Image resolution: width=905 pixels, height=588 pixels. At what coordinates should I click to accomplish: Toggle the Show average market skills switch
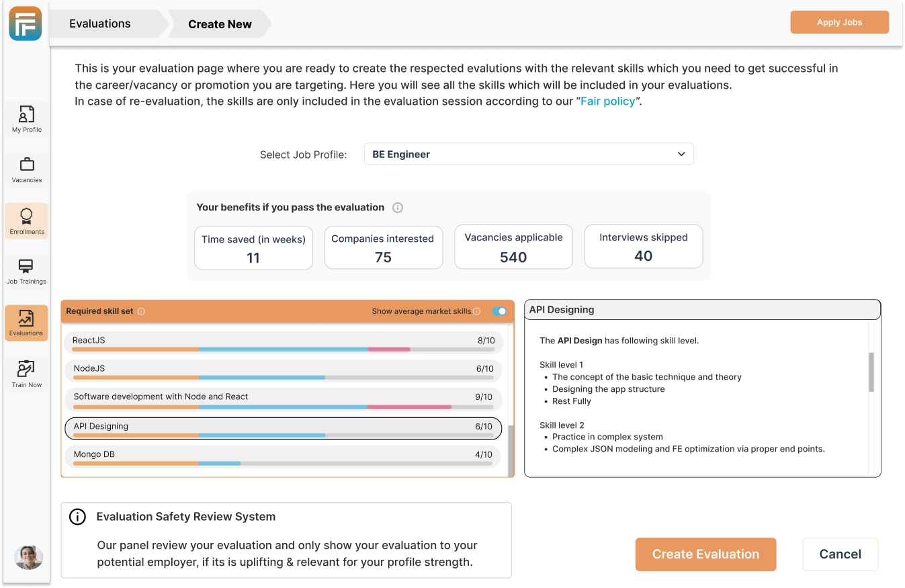(499, 311)
